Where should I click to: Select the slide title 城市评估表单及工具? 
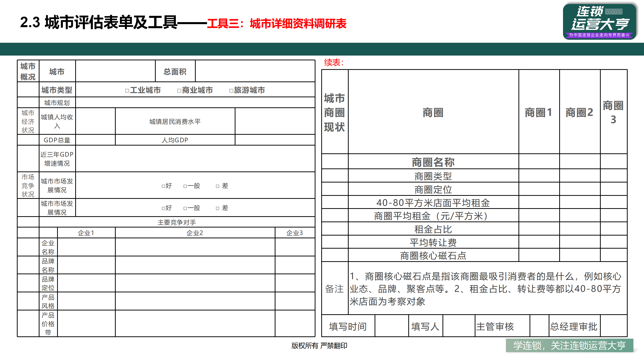(x=111, y=22)
